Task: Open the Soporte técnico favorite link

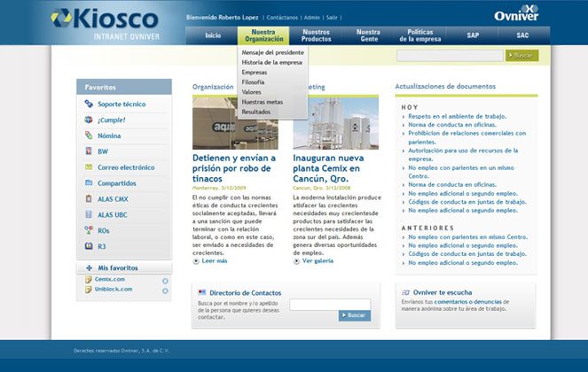Action: point(122,105)
